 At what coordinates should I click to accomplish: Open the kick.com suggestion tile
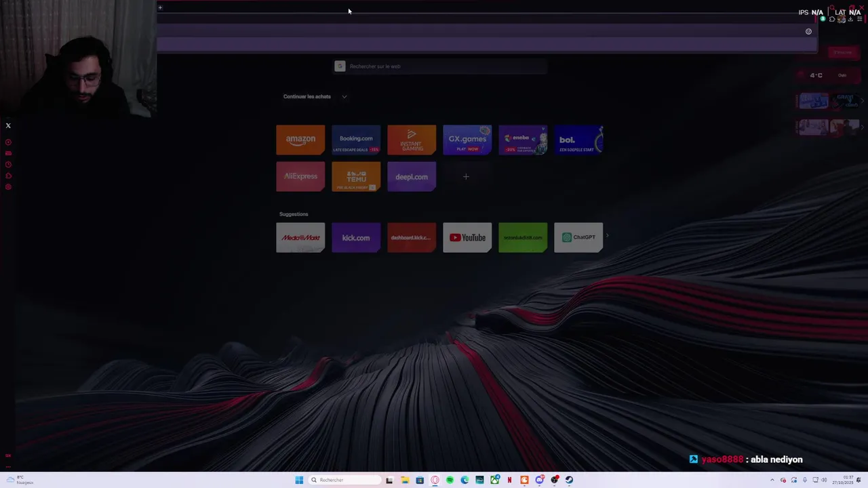356,237
